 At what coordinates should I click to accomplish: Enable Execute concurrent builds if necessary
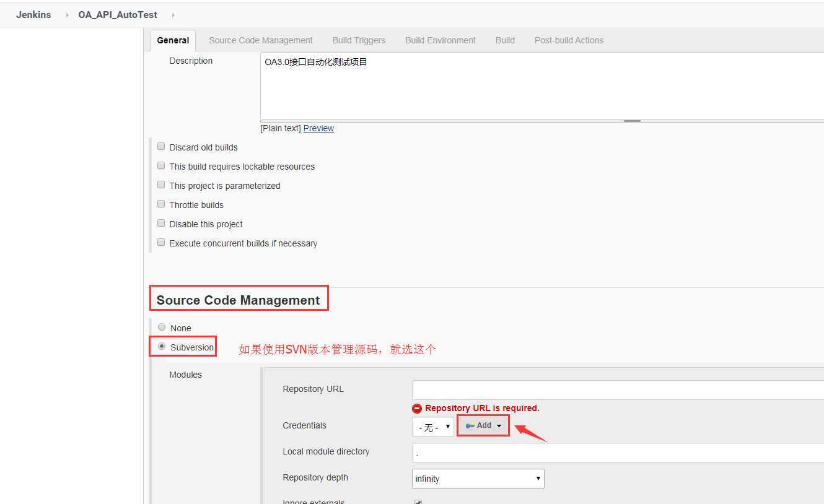pos(161,243)
